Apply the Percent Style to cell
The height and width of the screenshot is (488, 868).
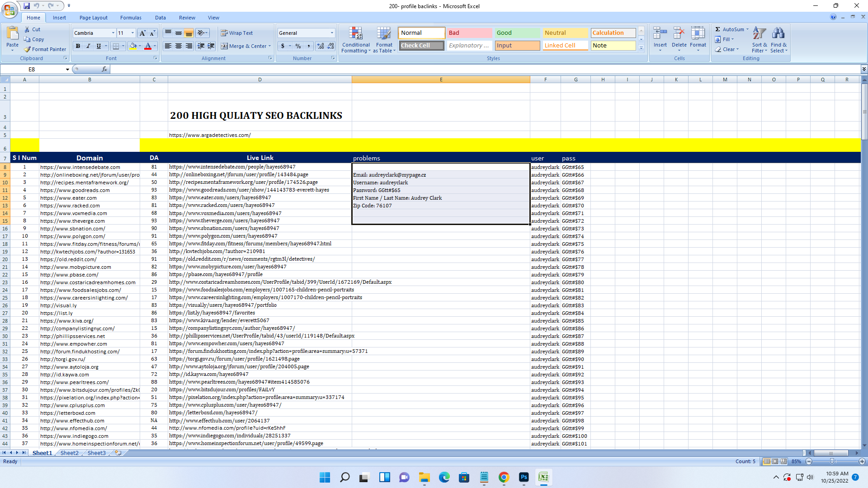point(298,46)
